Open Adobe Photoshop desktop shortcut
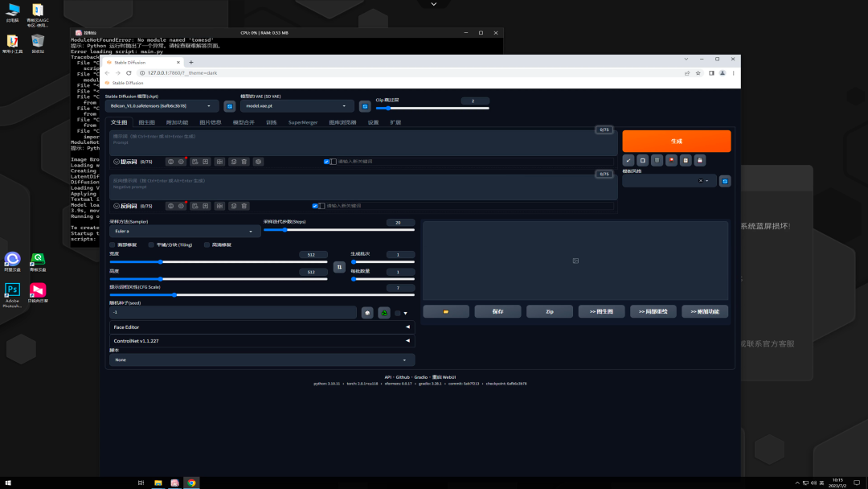 [12, 294]
